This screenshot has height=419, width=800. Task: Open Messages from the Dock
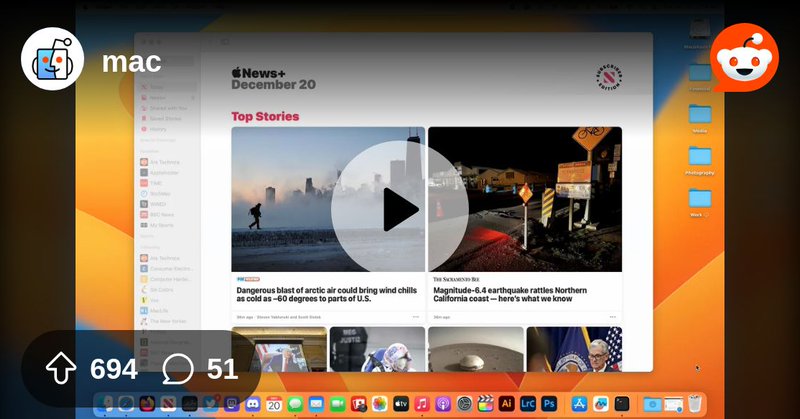295,404
